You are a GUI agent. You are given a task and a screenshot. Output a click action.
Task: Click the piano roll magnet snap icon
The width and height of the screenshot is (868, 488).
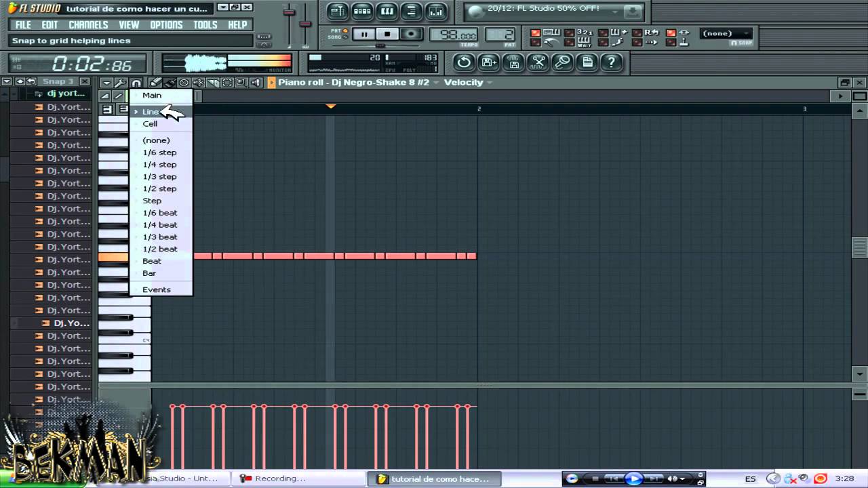pyautogui.click(x=136, y=83)
